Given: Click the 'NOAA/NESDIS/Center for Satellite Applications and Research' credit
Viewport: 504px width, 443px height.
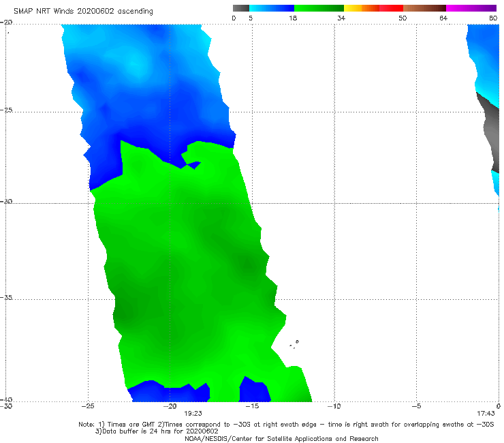Looking at the screenshot, I should [x=281, y=439].
